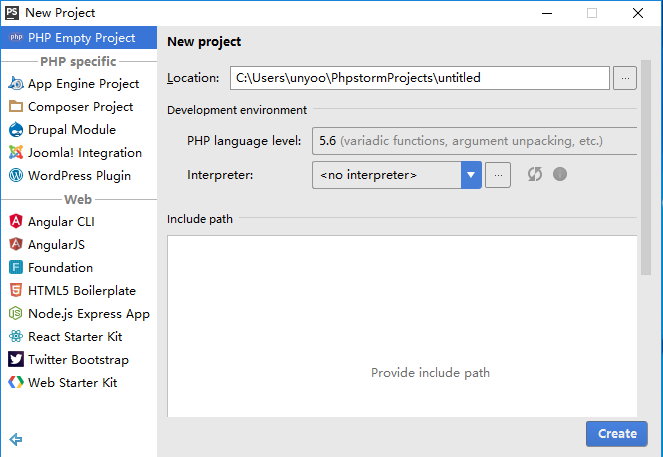Click the React Starter Kit icon
663x457 pixels.
click(x=16, y=336)
